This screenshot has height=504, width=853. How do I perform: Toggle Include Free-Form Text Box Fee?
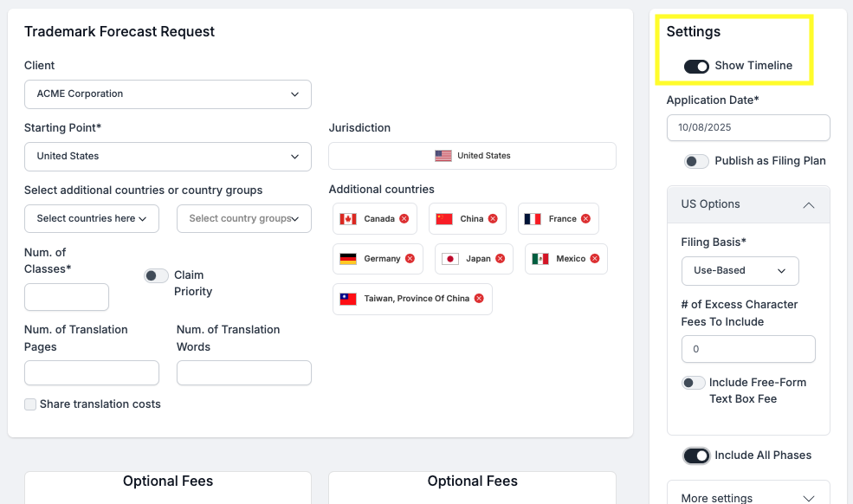(x=693, y=383)
